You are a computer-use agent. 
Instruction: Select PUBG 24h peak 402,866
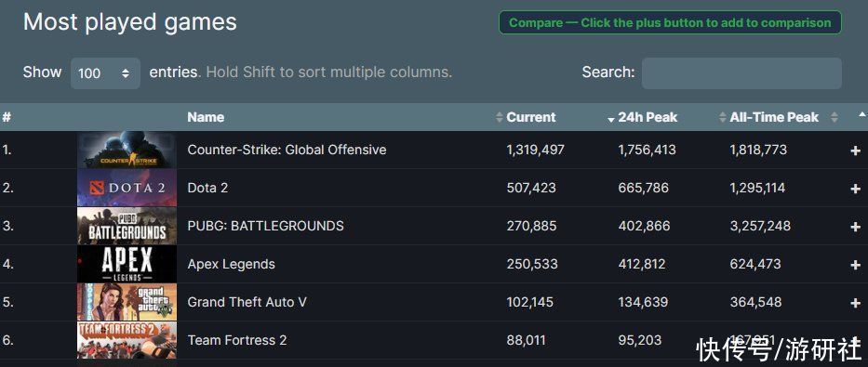(x=645, y=226)
